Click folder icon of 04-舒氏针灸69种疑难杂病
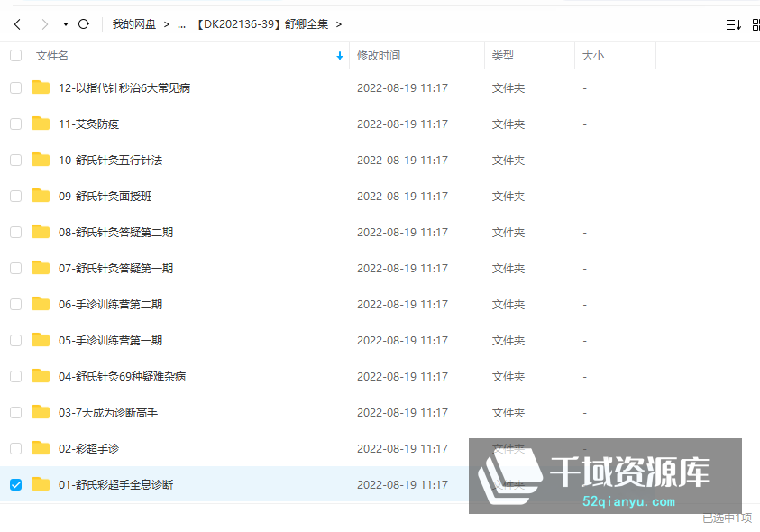This screenshot has width=760, height=532. tap(41, 376)
